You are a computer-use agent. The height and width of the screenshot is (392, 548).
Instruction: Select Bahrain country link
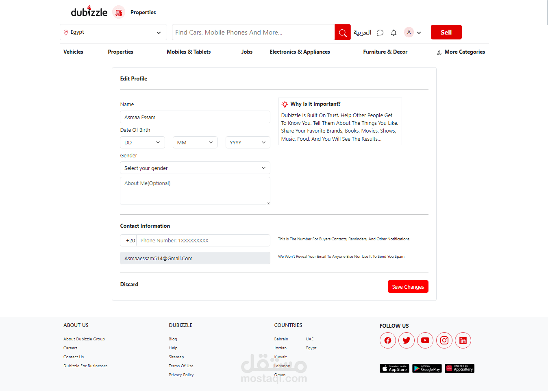[281, 339]
